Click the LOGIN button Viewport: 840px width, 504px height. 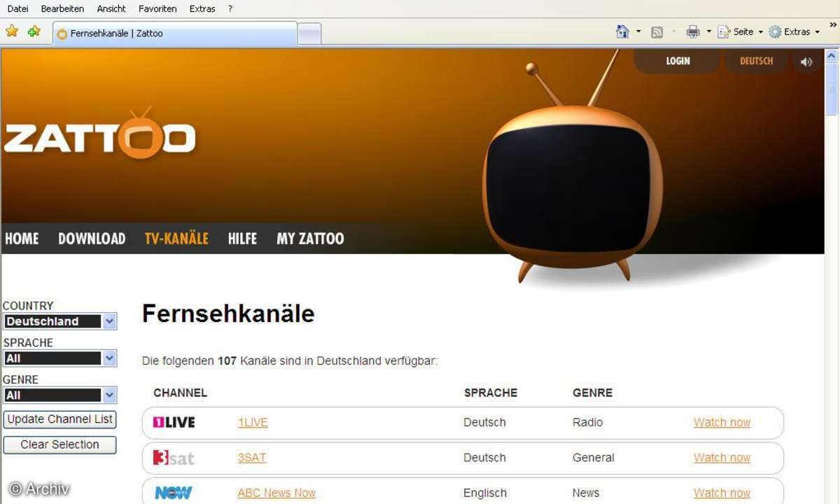click(678, 61)
